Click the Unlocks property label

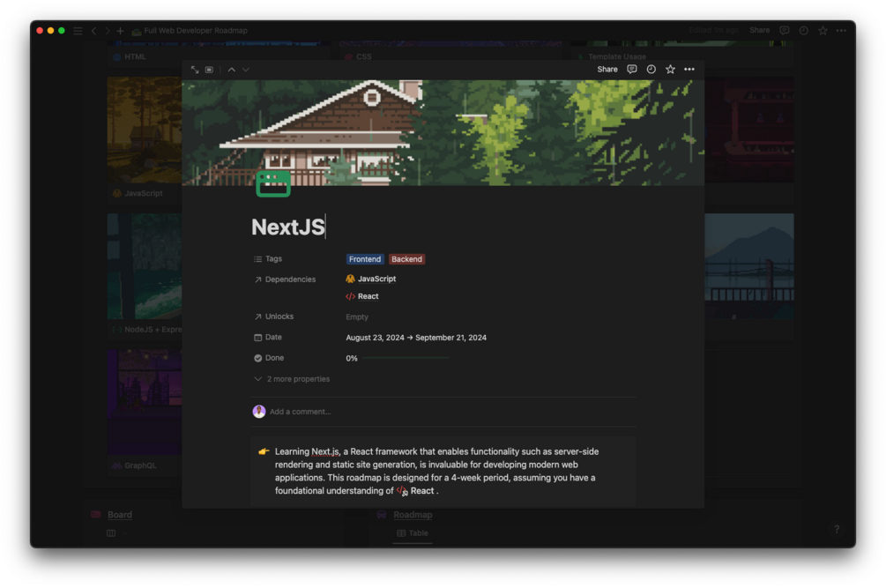(273, 316)
